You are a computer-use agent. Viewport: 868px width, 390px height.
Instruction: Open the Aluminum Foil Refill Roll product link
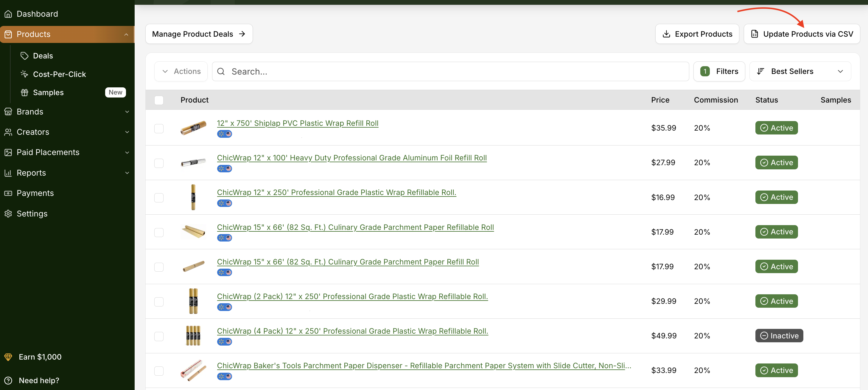(352, 158)
